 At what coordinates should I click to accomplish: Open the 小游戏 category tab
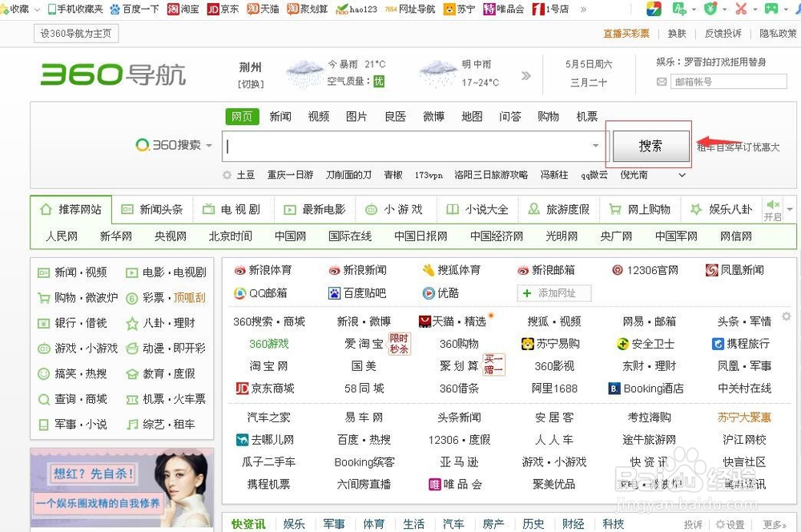(394, 210)
